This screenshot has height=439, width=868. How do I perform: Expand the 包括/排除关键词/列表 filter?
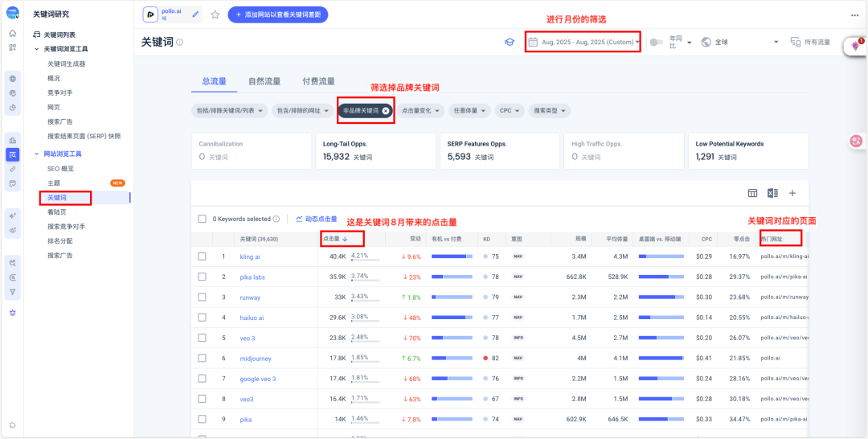click(x=229, y=111)
